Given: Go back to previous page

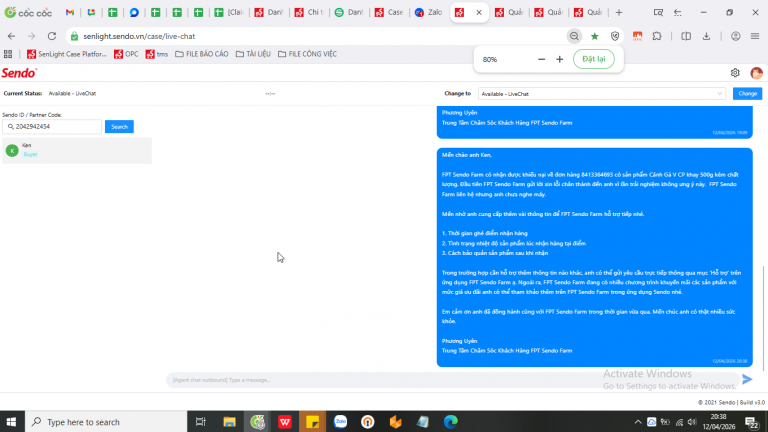Looking at the screenshot, I should (x=11, y=36).
